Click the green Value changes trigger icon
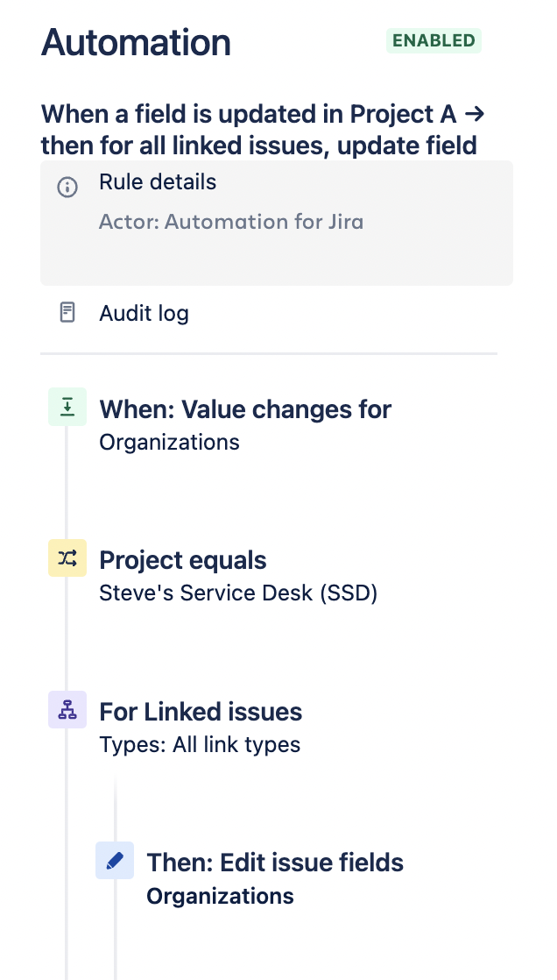557x980 pixels. (67, 406)
